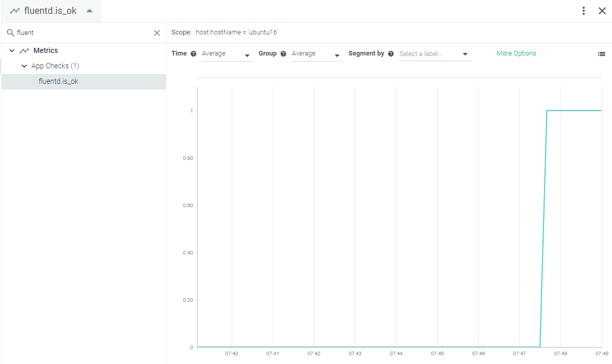This screenshot has width=612, height=364.
Task: Open the Time aggregation Average dropdown
Action: pos(227,54)
